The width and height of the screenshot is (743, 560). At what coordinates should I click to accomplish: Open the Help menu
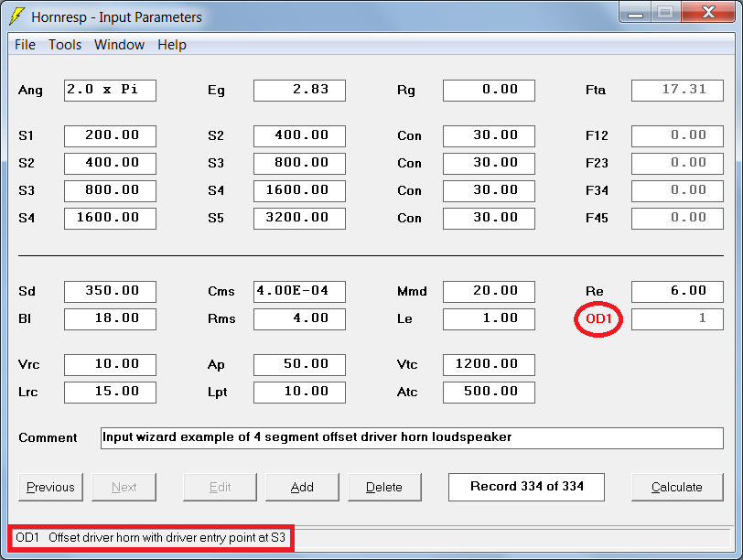click(172, 45)
